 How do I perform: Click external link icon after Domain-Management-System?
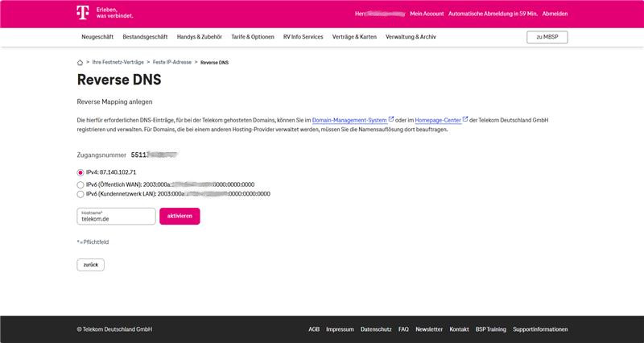391,119
